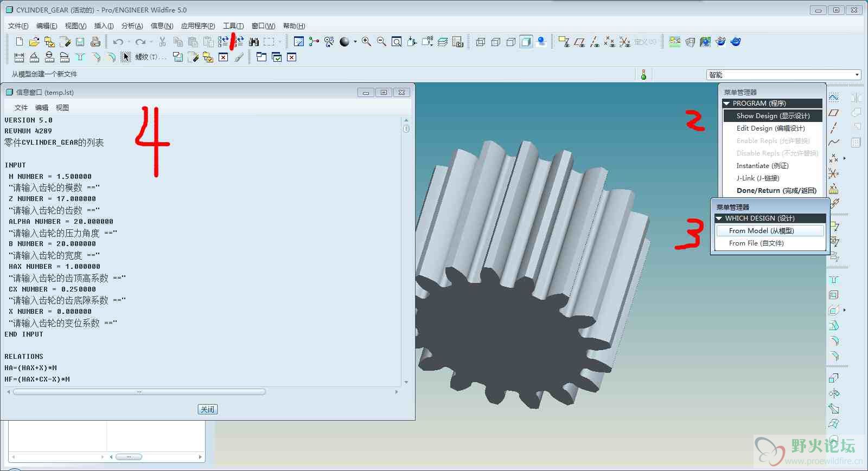Image resolution: width=868 pixels, height=471 pixels.
Task: Refit the model to screen icon
Action: click(x=397, y=42)
